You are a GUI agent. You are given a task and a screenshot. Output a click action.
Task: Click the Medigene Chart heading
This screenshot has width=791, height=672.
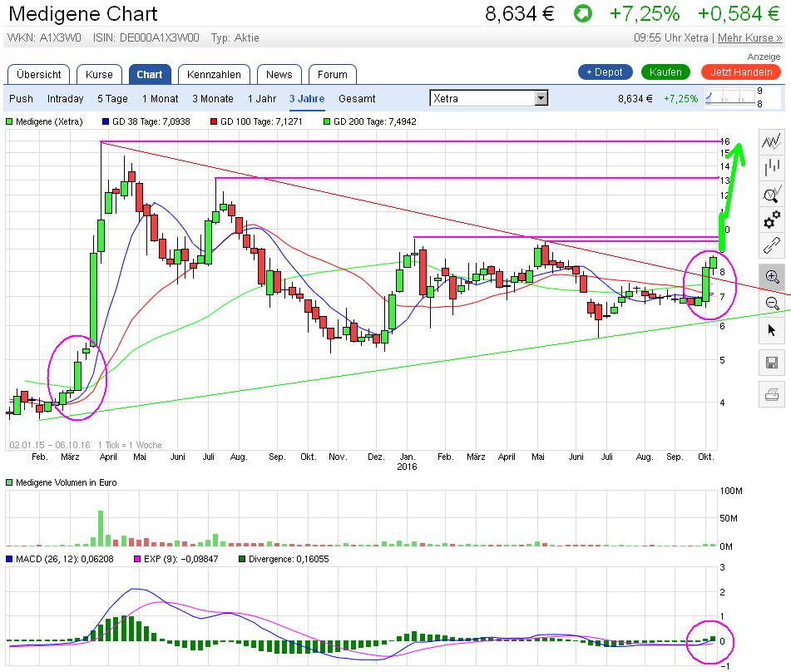(83, 13)
